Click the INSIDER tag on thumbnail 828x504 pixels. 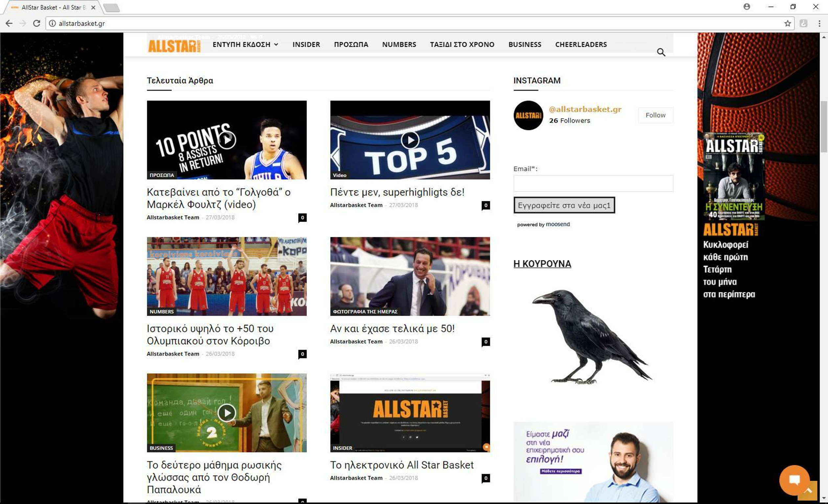click(x=342, y=448)
